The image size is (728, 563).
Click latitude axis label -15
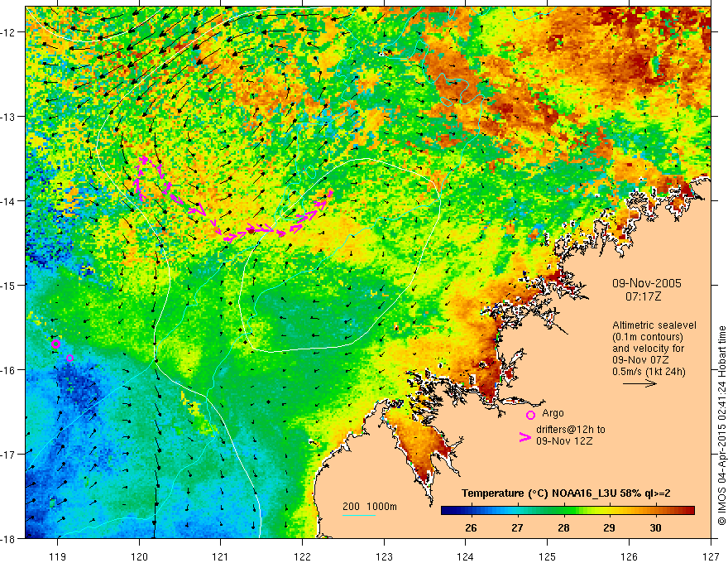[8, 285]
